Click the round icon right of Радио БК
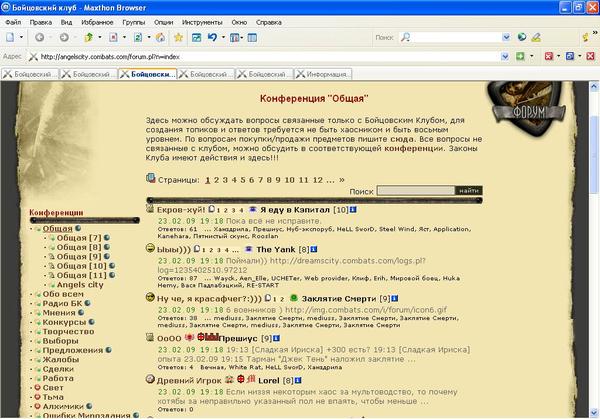The height and width of the screenshot is (419, 600). [88, 303]
